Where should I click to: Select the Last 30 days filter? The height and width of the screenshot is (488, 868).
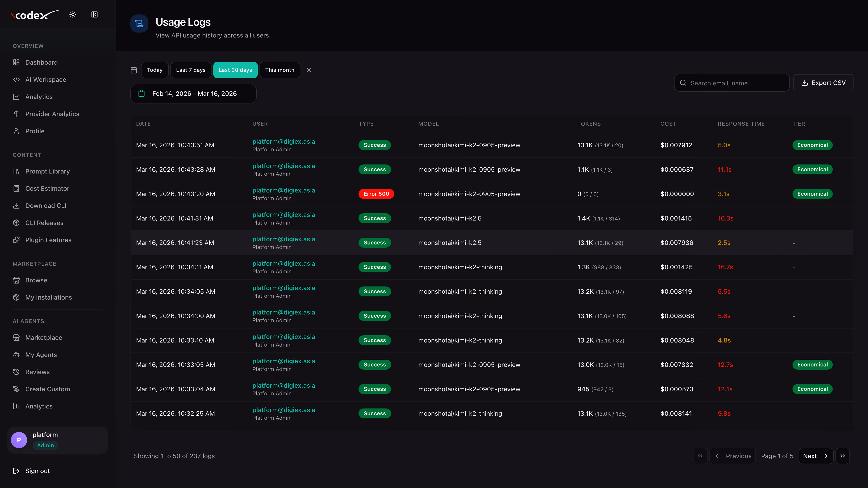pyautogui.click(x=235, y=70)
